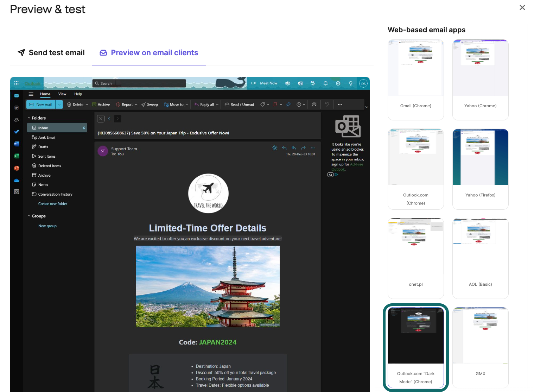Open the View menu in Outlook

pyautogui.click(x=62, y=94)
